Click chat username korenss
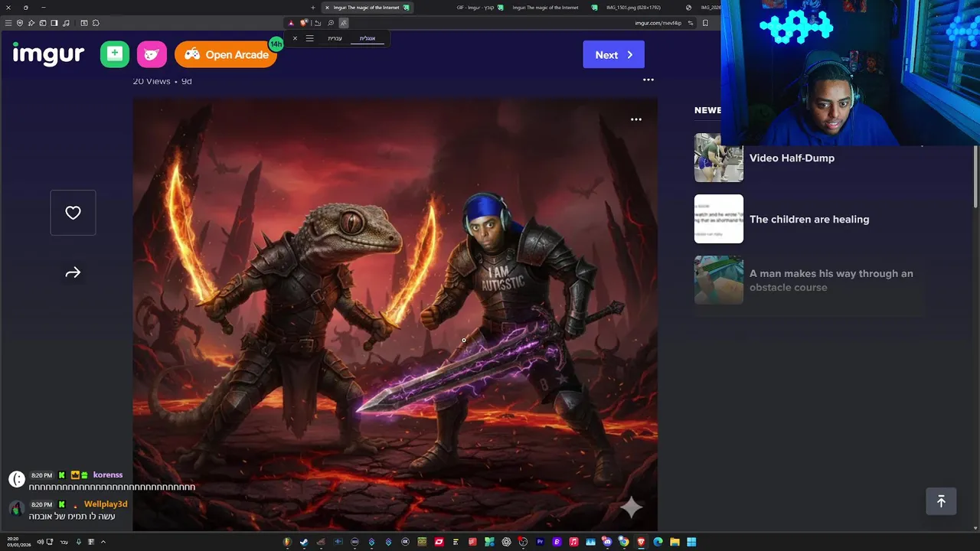 click(108, 475)
